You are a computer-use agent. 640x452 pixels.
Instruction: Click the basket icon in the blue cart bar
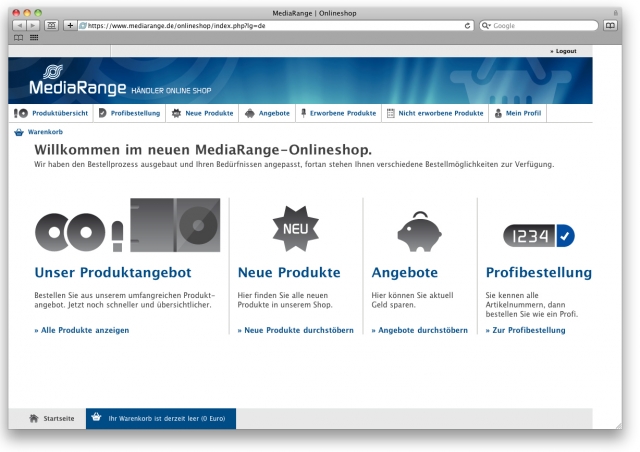pyautogui.click(x=96, y=417)
